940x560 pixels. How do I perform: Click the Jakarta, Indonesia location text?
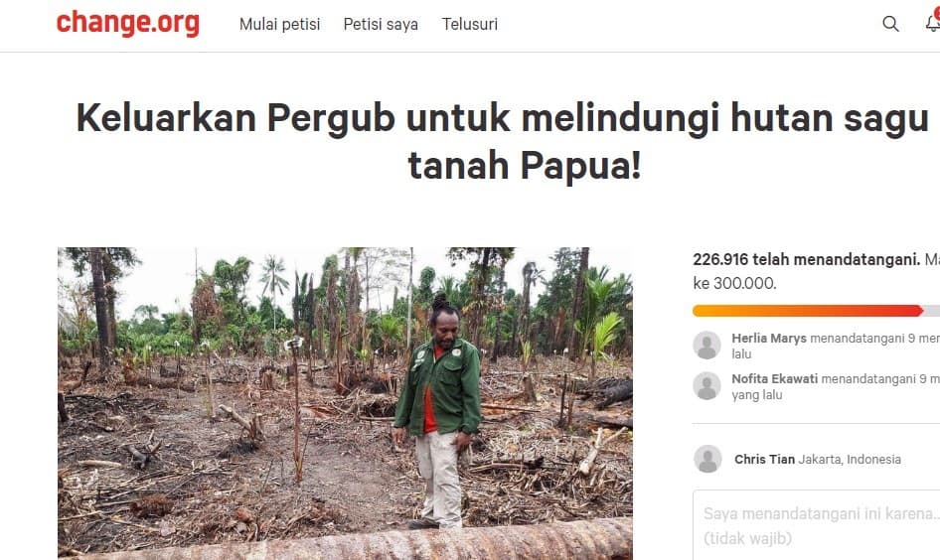point(850,460)
